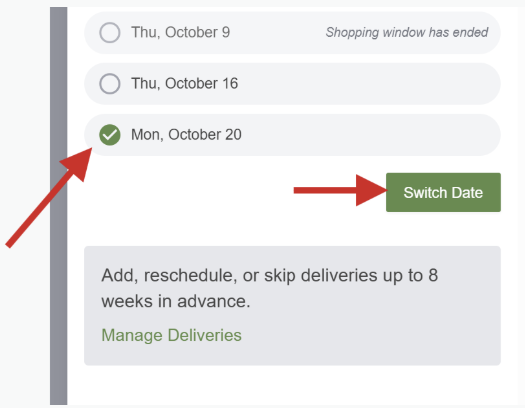Click the arrowhead touching the Switch Date button
The image size is (525, 408).
[372, 190]
